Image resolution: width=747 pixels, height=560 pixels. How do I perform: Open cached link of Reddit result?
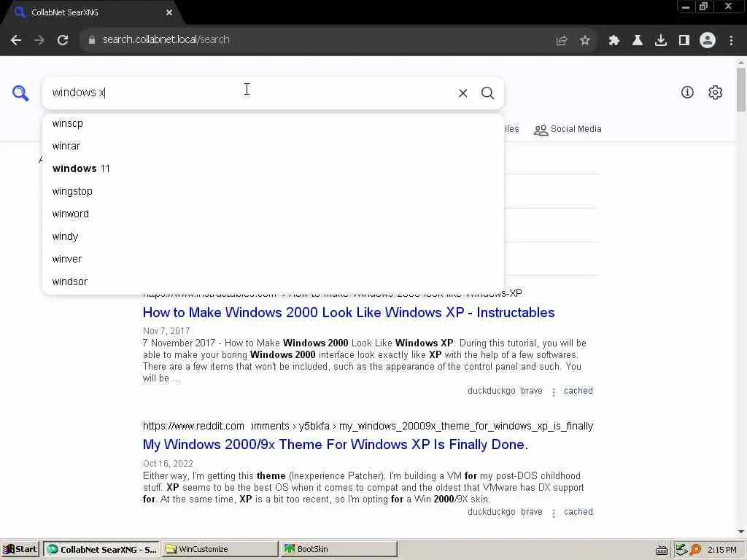[578, 512]
